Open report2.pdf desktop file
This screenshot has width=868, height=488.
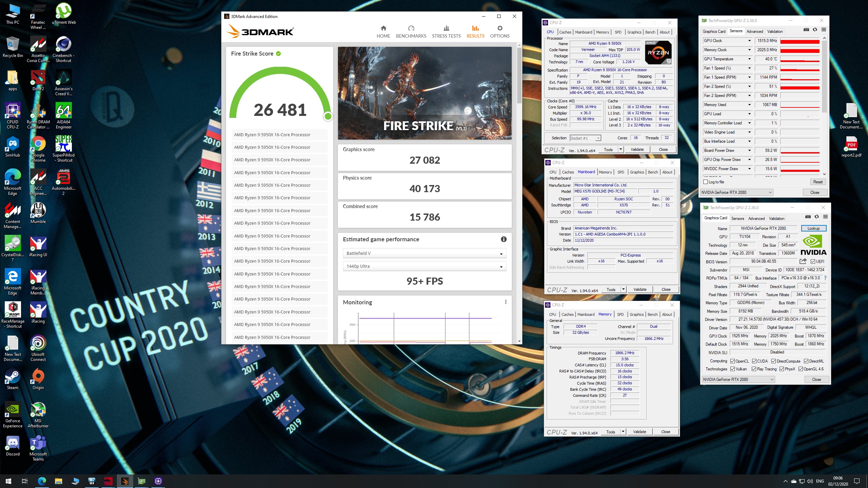tap(851, 147)
